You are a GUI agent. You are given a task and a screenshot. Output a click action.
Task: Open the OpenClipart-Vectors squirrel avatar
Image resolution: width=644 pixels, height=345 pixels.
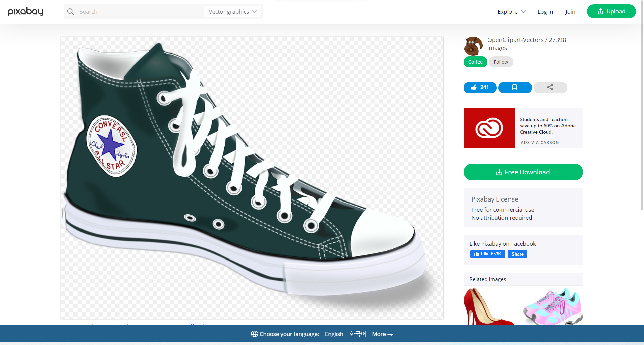pyautogui.click(x=473, y=46)
